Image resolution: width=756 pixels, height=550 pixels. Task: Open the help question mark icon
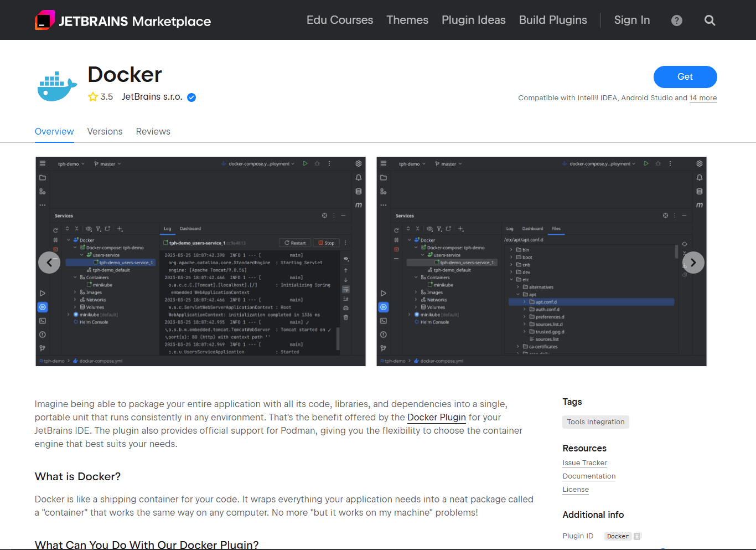(x=676, y=20)
